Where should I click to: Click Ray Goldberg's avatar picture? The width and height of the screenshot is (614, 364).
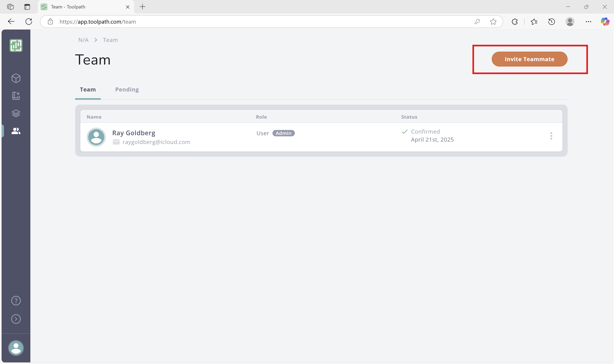tap(96, 137)
